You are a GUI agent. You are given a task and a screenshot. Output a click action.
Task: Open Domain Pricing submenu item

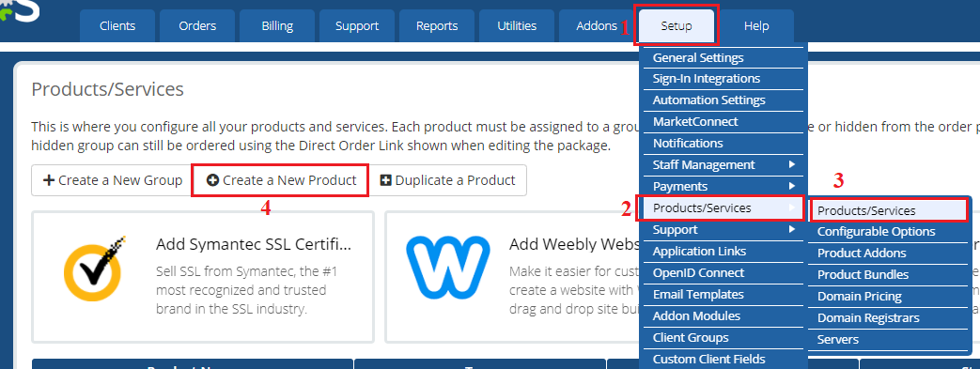889,296
